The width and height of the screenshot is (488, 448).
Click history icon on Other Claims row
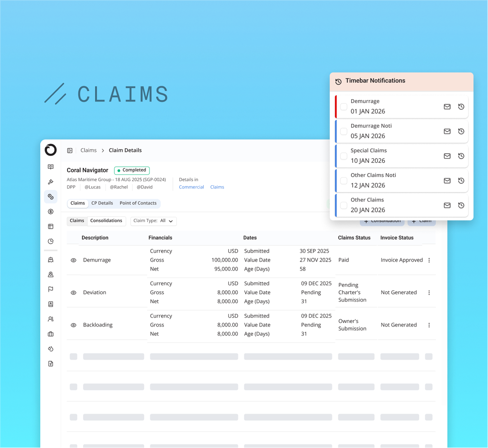[x=461, y=205]
